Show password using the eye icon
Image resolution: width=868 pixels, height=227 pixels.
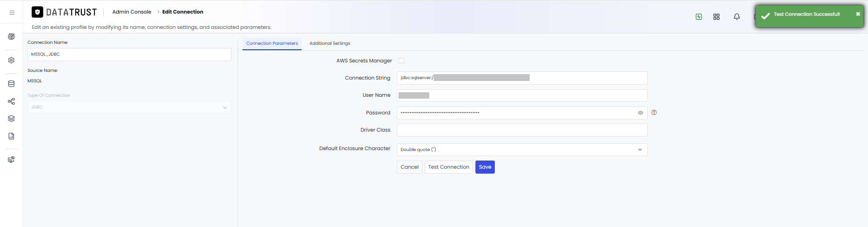coord(640,113)
